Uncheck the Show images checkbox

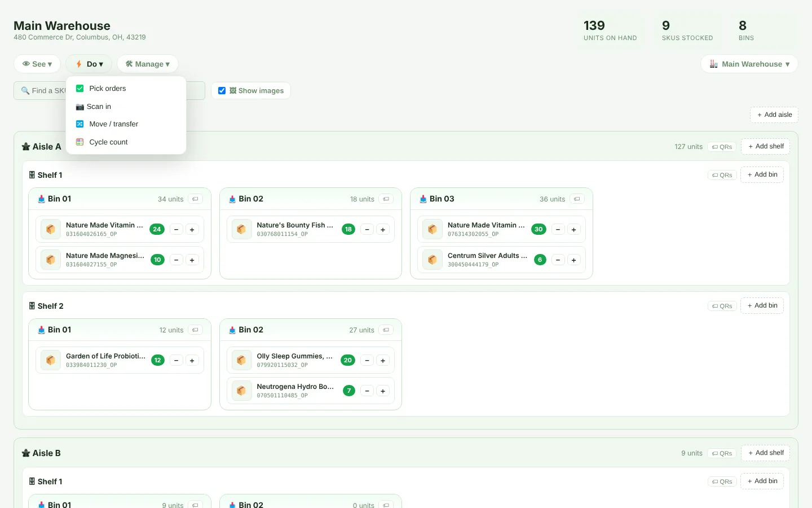point(222,90)
